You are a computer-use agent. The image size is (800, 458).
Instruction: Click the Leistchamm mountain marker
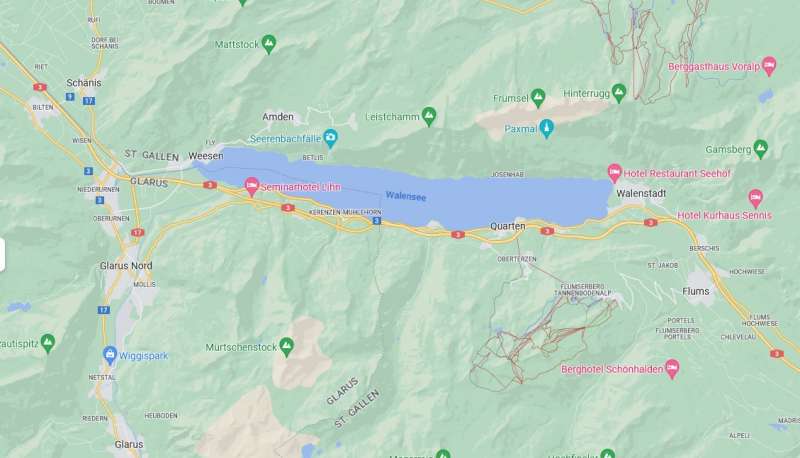pos(429,117)
